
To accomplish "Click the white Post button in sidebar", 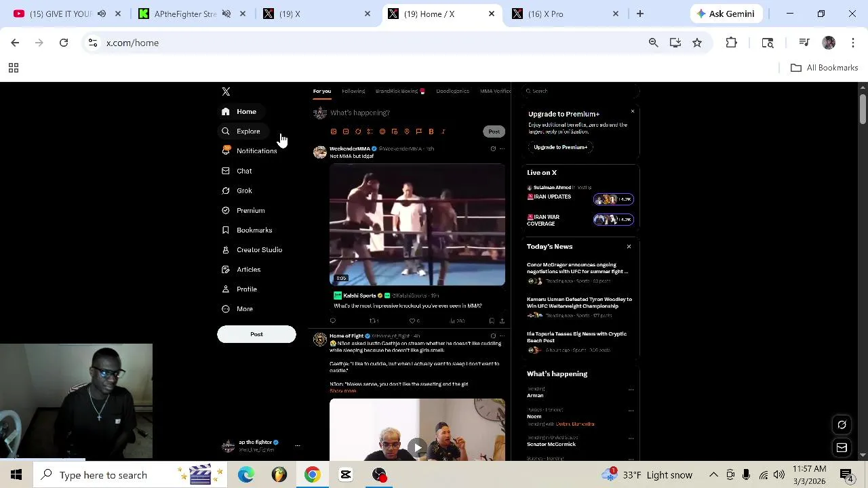I will point(256,334).
